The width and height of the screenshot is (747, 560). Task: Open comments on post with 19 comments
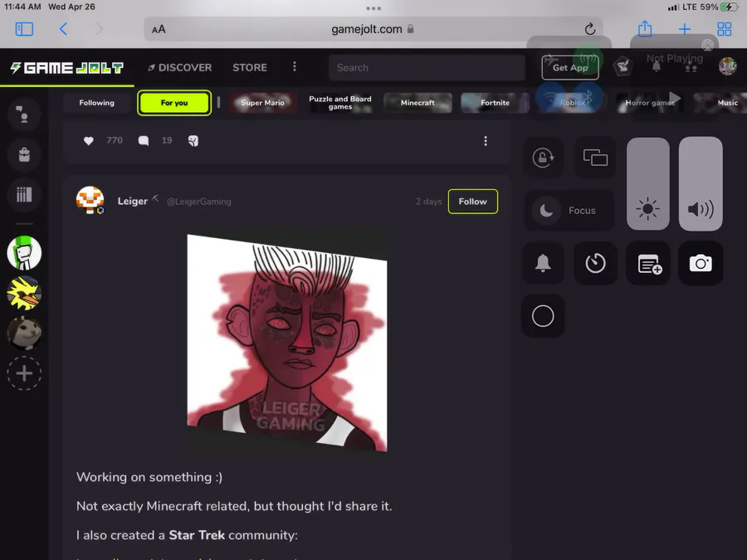tap(144, 140)
